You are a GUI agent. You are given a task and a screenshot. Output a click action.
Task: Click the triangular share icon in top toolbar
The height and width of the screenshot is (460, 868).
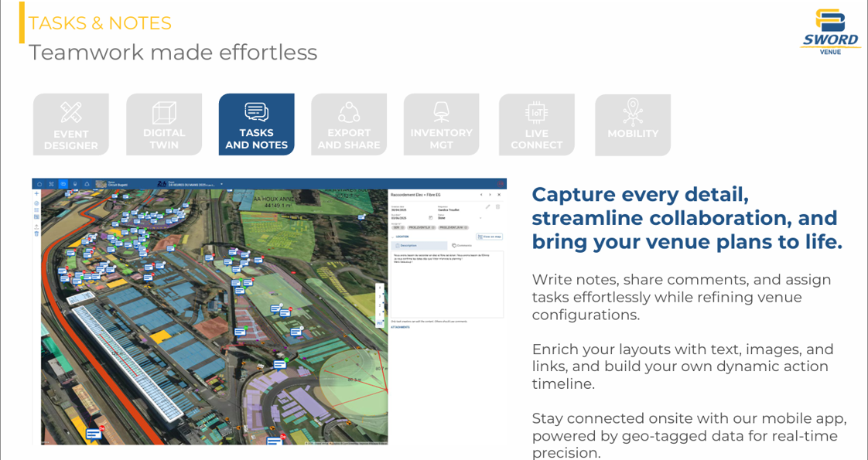coord(87,184)
